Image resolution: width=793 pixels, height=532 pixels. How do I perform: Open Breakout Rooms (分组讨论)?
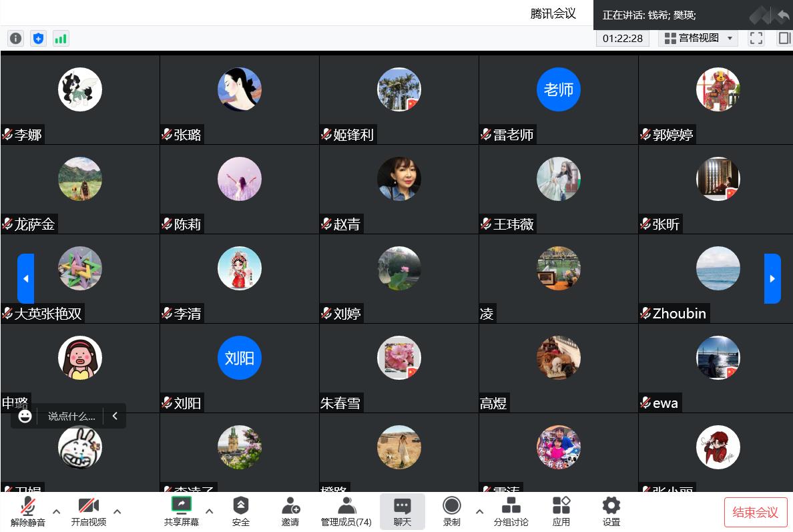point(511,511)
